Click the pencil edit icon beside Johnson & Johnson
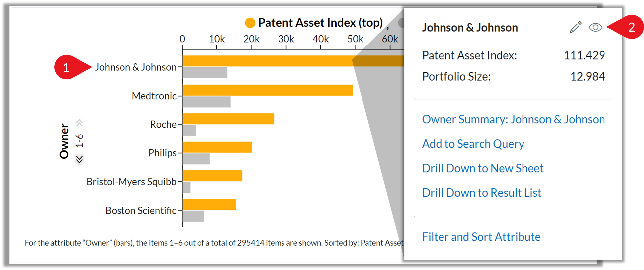 576,27
